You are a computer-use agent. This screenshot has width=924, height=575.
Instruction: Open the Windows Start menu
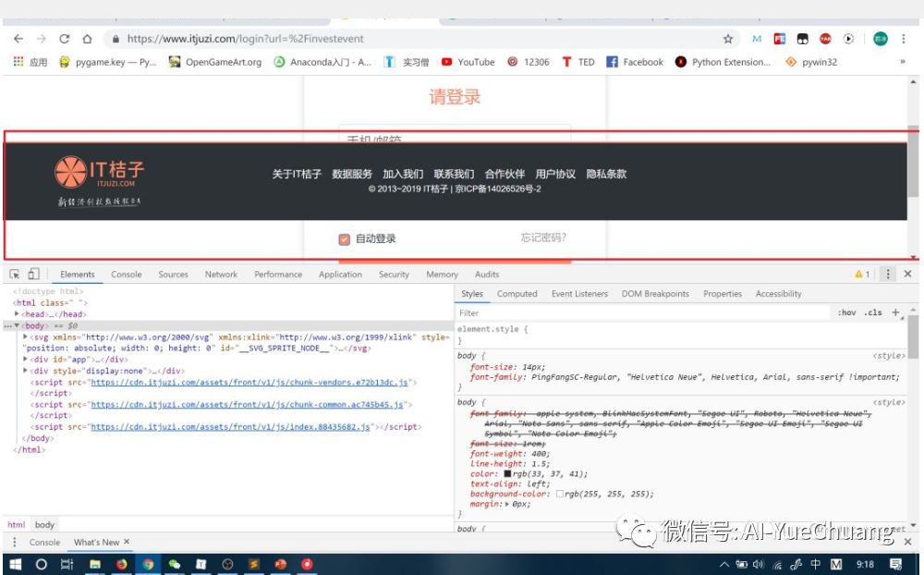16,565
